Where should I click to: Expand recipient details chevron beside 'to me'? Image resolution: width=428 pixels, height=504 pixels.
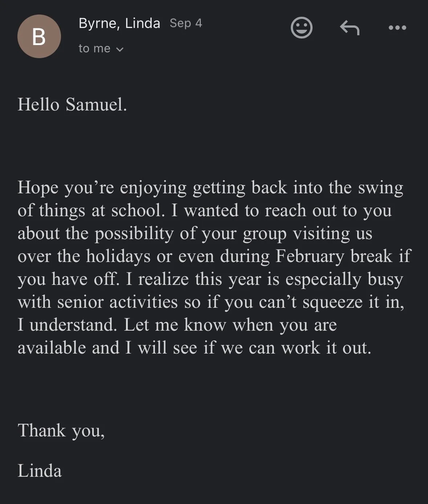tap(120, 49)
